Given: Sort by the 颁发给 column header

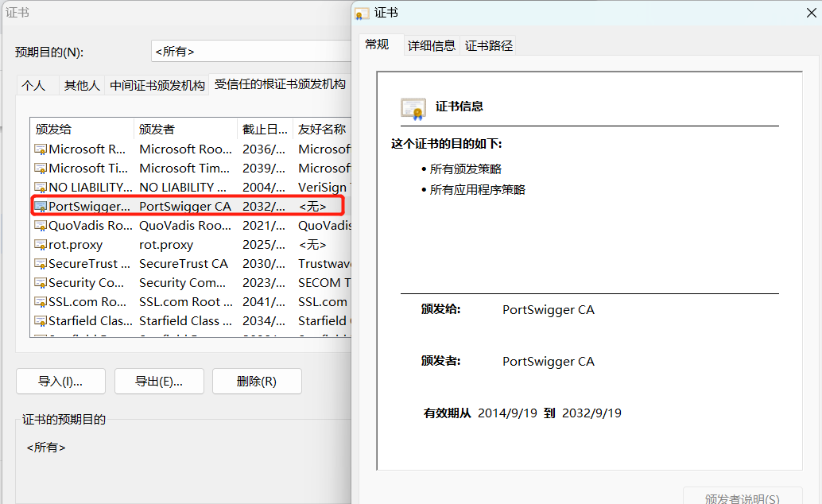Looking at the screenshot, I should point(82,129).
